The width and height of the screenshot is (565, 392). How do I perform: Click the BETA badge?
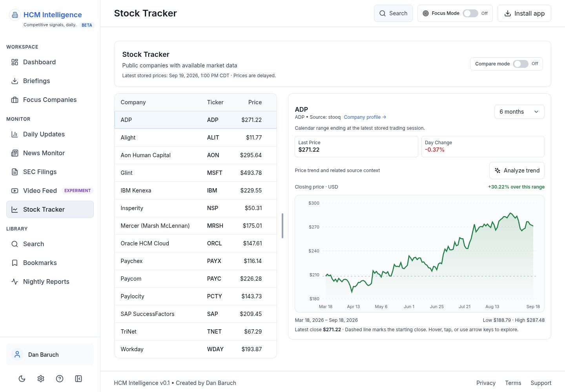[x=87, y=25]
